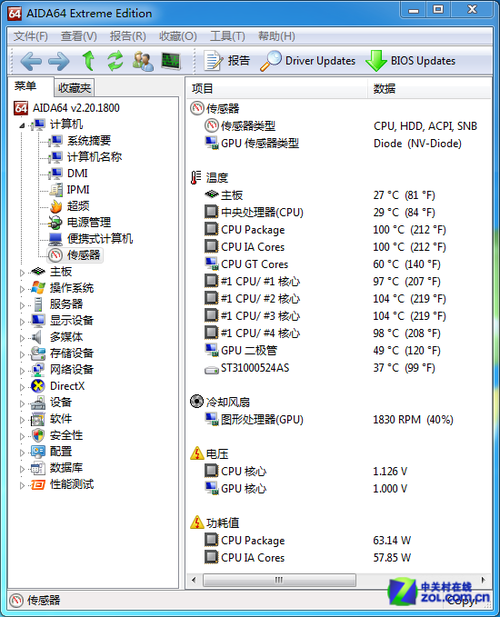
Task: Click the 数据 column header
Action: click(x=429, y=89)
